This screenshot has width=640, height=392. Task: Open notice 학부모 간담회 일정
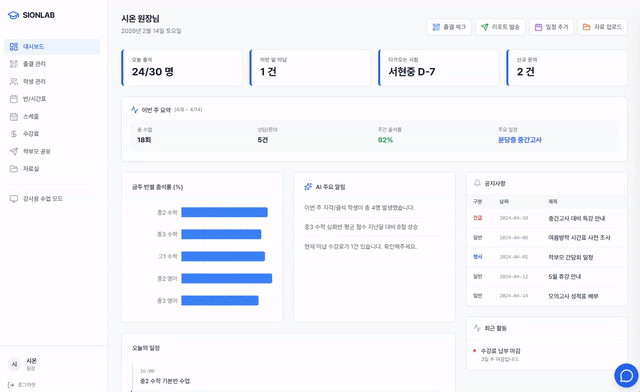pyautogui.click(x=547, y=257)
